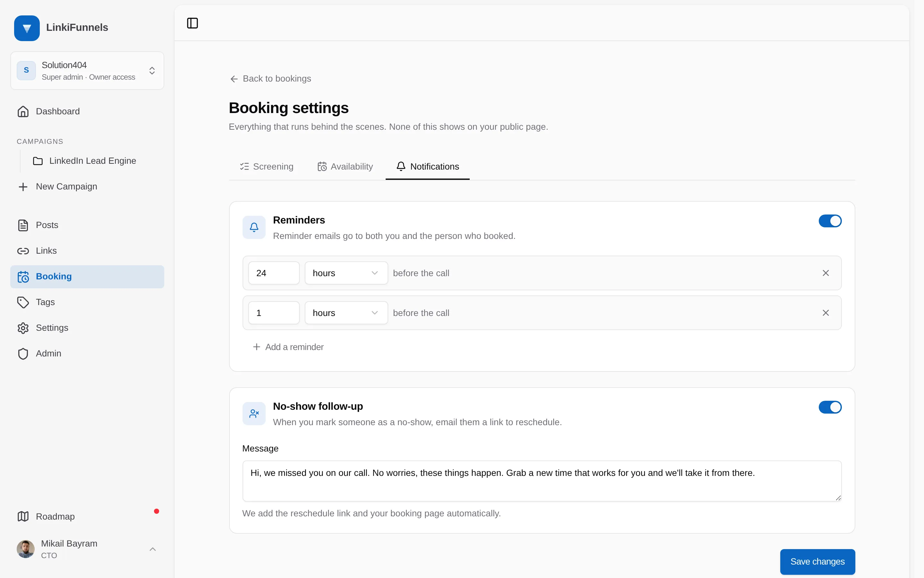The height and width of the screenshot is (578, 924).
Task: Click the Booking settings heading
Action: tap(289, 108)
